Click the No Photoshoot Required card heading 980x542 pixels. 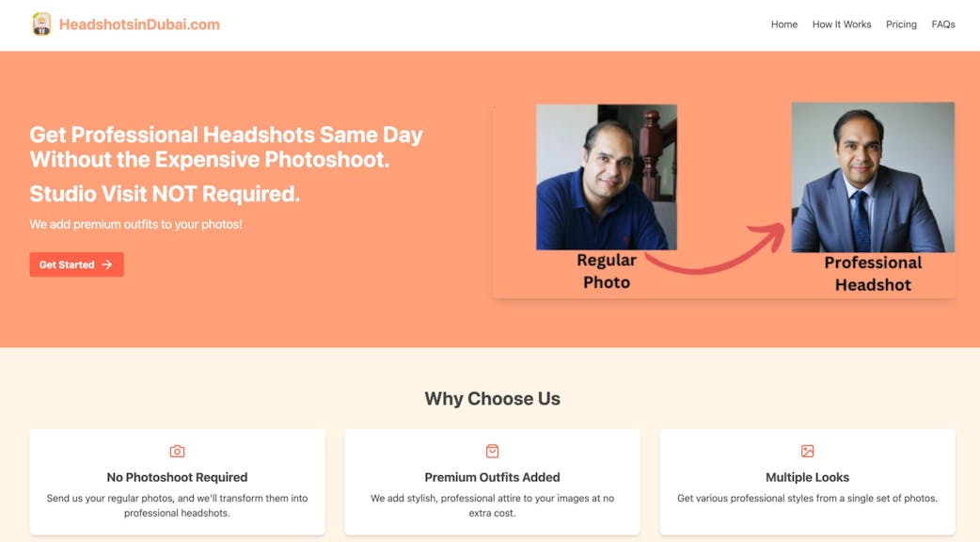(177, 477)
